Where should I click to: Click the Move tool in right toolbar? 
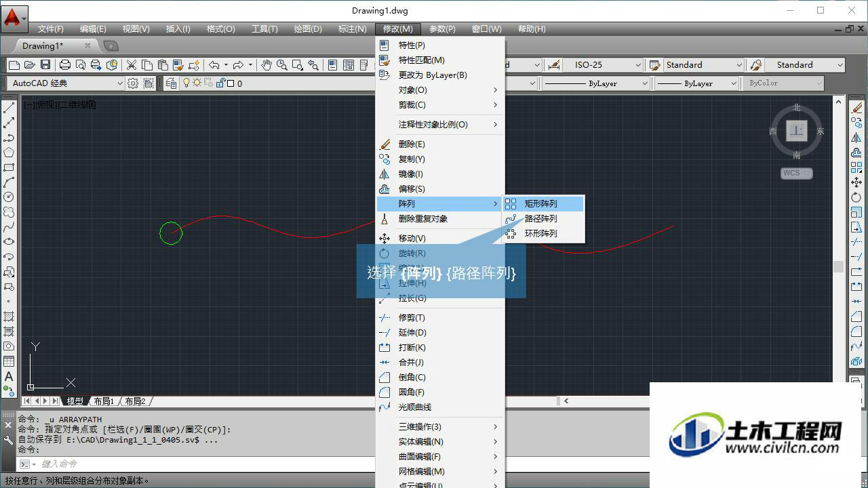(x=856, y=182)
